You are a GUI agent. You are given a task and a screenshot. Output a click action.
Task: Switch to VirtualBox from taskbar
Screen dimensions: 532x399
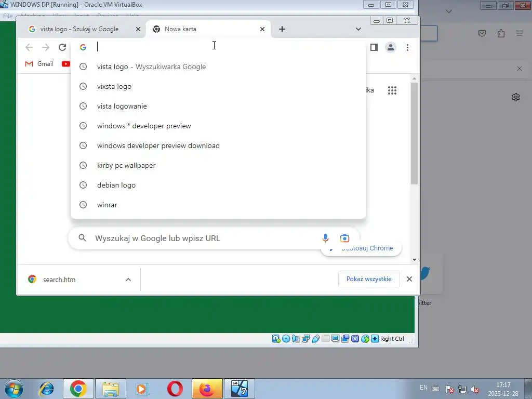(239, 389)
